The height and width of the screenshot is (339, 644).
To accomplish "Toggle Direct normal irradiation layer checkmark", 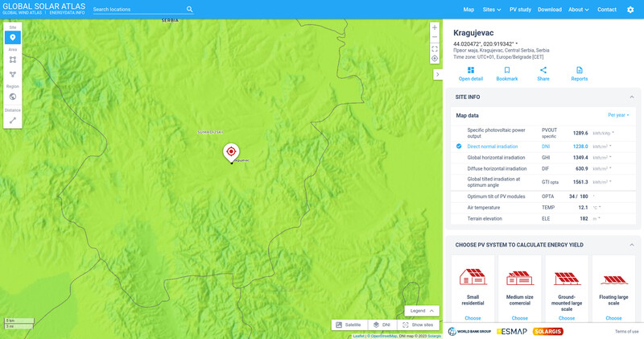I will tap(459, 147).
